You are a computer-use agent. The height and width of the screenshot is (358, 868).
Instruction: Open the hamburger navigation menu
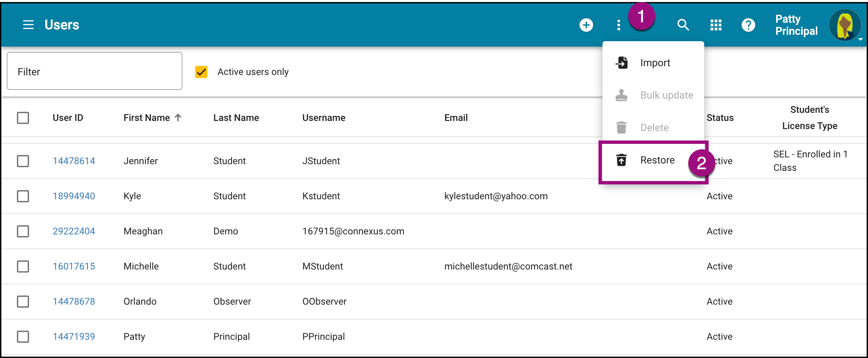click(28, 25)
